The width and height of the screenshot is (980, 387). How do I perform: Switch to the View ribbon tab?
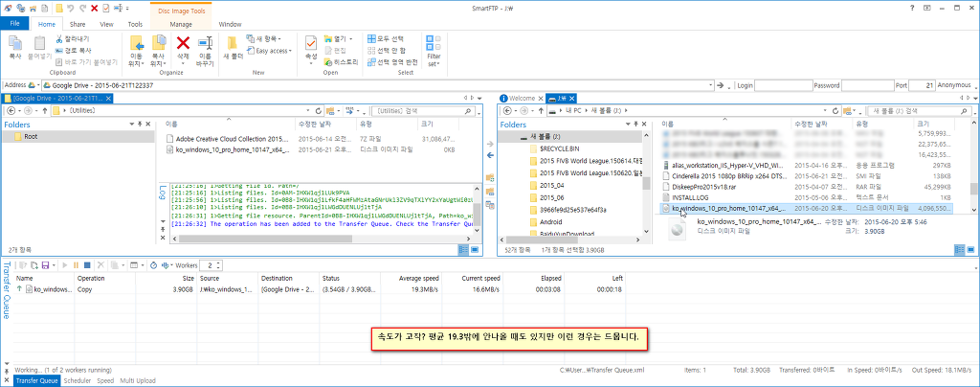(107, 24)
